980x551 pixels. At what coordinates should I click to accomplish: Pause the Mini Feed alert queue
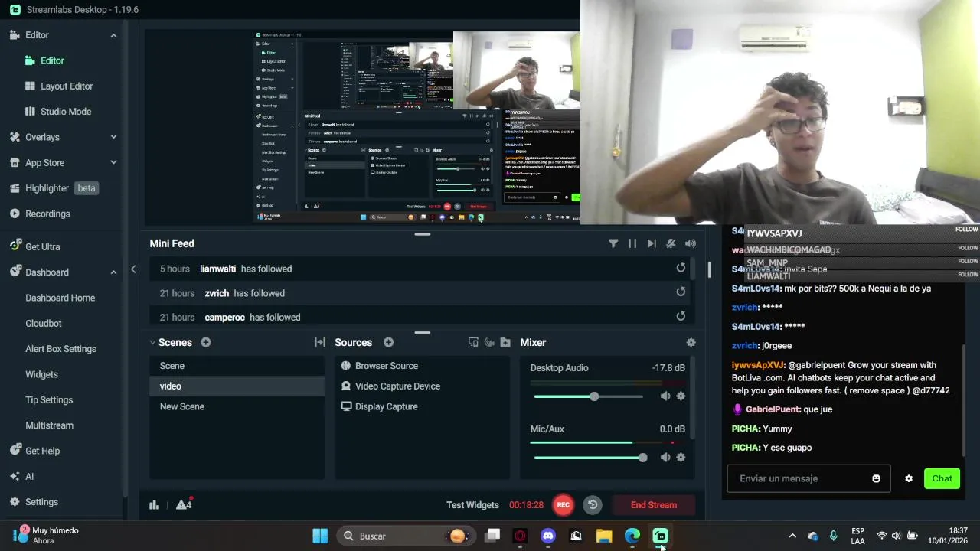(632, 243)
